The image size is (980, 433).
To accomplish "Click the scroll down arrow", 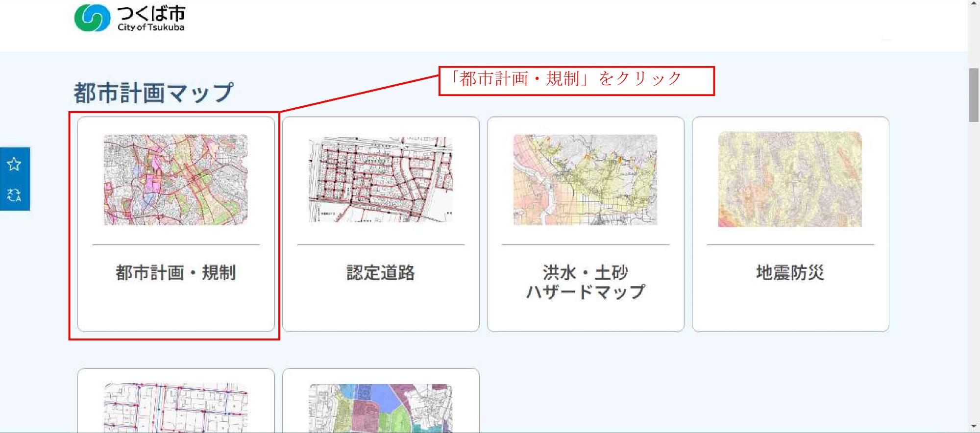I will click(974, 427).
